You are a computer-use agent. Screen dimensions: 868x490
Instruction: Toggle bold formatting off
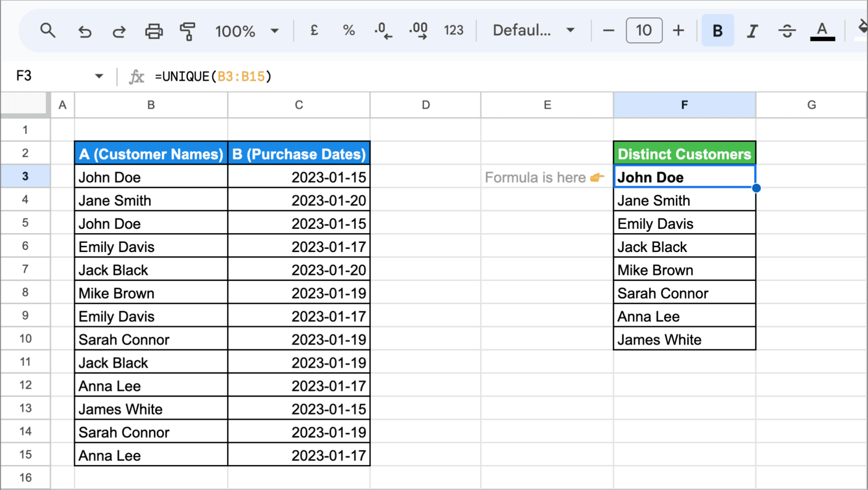coord(717,31)
